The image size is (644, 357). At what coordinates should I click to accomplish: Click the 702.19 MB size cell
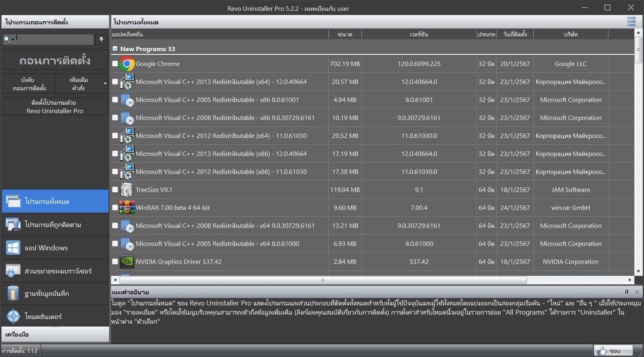345,64
